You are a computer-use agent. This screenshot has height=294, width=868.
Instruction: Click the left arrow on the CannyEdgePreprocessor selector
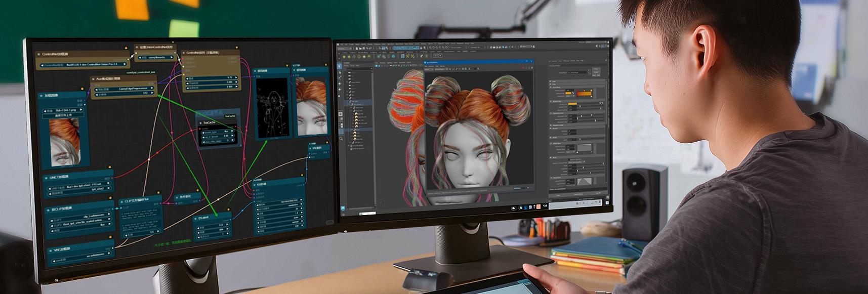[x=96, y=88]
